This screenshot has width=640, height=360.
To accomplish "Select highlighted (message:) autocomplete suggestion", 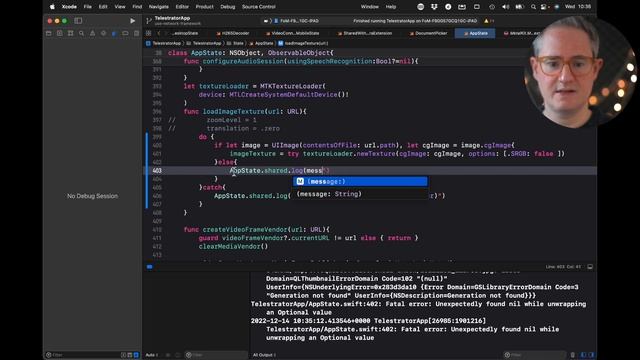I will 360,182.
